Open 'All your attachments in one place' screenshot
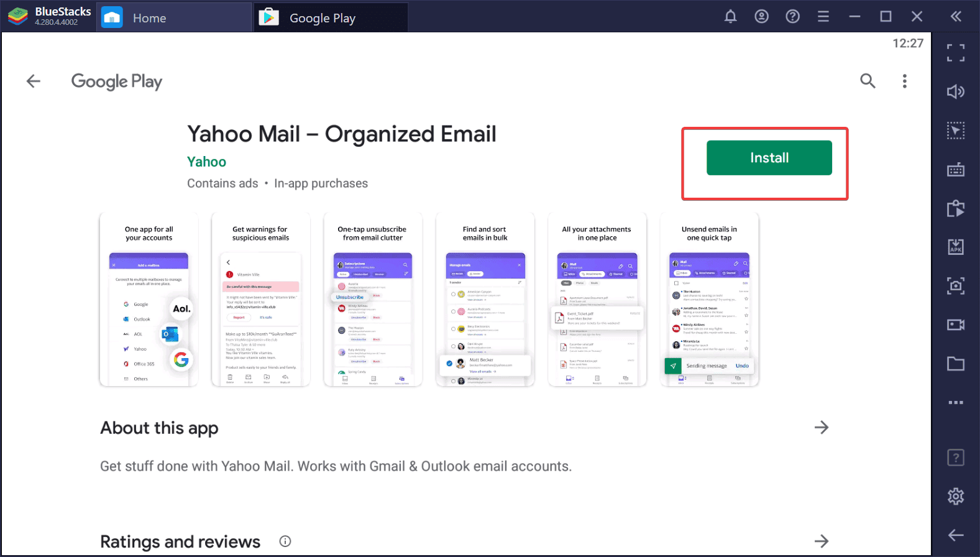Image resolution: width=980 pixels, height=557 pixels. (x=597, y=299)
